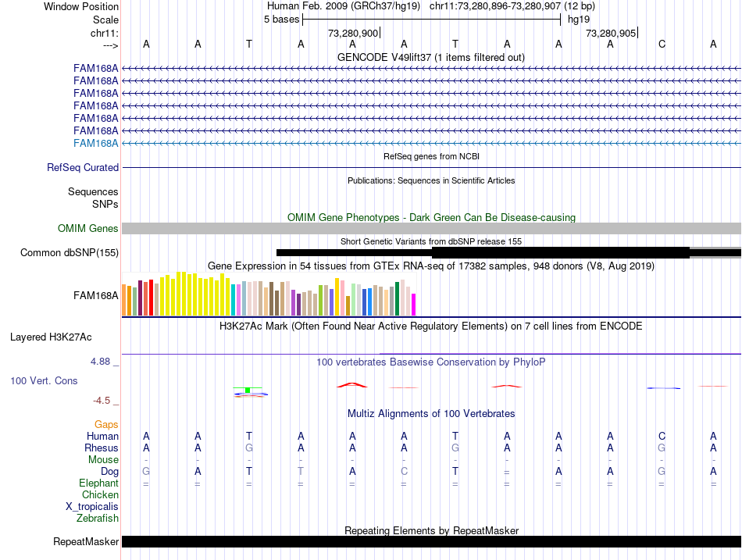Click the '5 bases' scale bar text

(281, 20)
